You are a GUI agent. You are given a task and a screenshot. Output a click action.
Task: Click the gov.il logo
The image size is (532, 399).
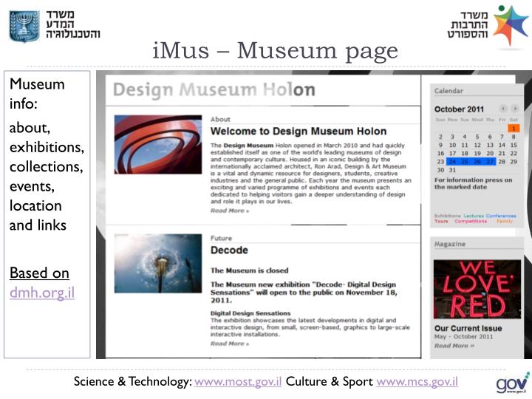pos(512,383)
